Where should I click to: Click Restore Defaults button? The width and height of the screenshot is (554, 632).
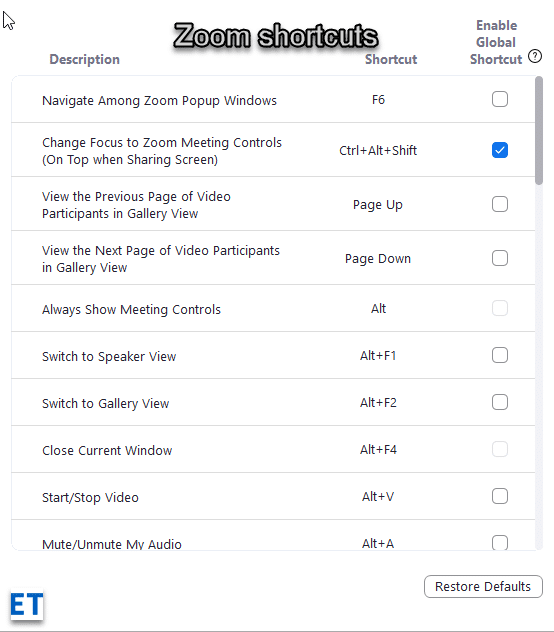point(483,586)
